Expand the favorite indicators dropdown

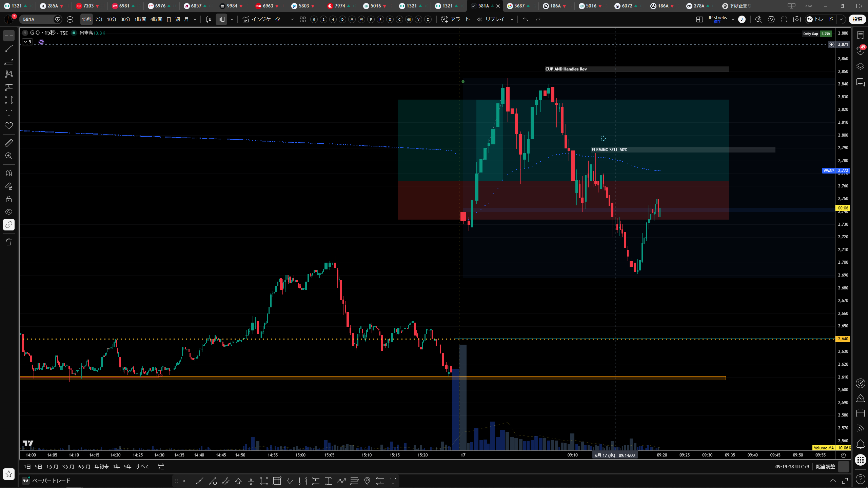[x=292, y=19]
